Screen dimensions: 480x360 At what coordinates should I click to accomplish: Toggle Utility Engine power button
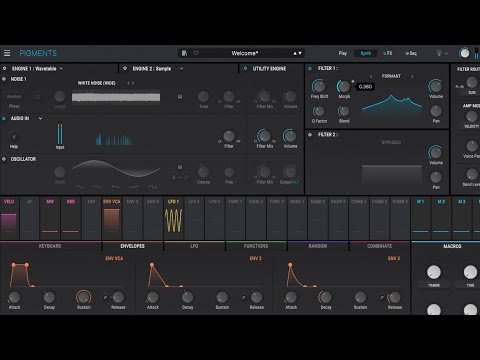tap(246, 68)
